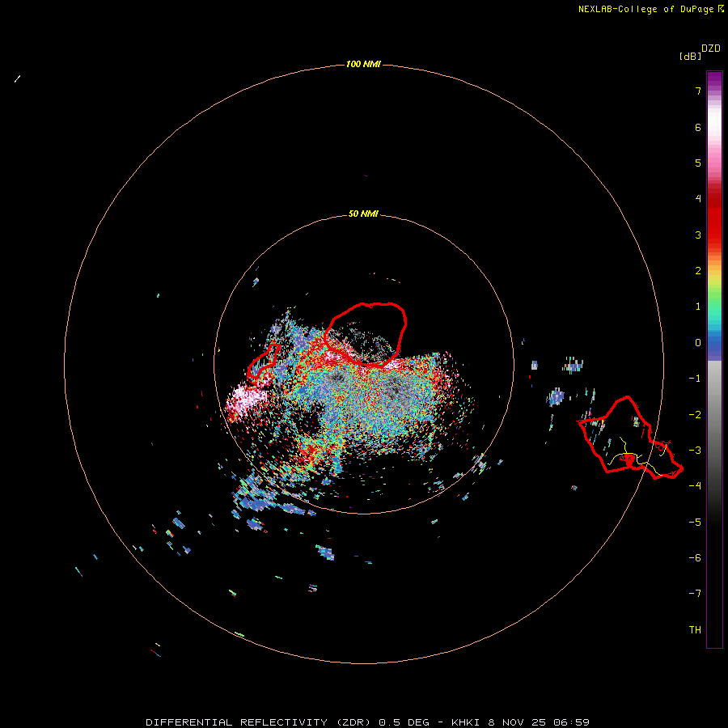Screen dimensions: 728x728
Task: Click the 2 value on the color scale
Action: (698, 271)
